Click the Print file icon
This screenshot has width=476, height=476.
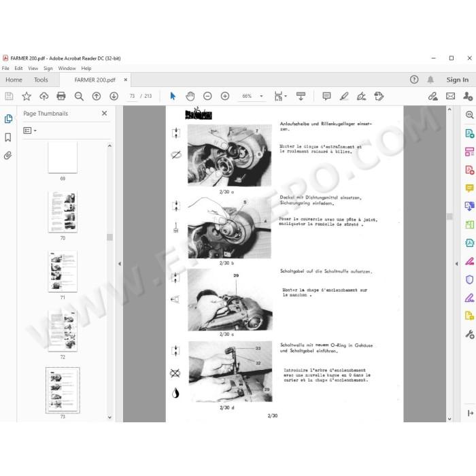click(x=61, y=97)
